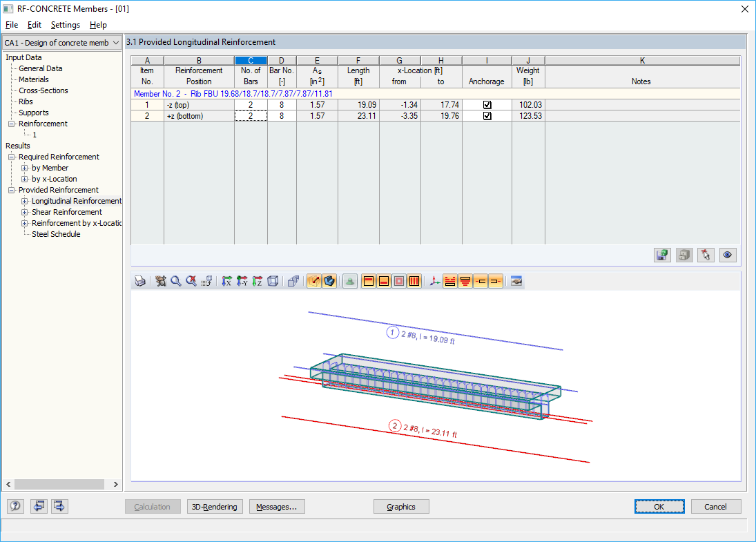This screenshot has width=756, height=542.
Task: Show view in Z direction
Action: 258,281
